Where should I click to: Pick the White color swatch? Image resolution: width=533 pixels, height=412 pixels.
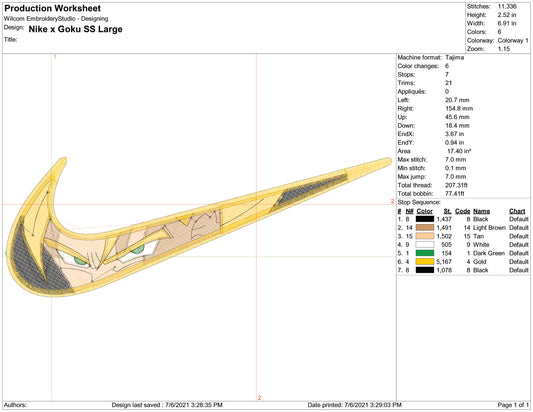pyautogui.click(x=425, y=245)
